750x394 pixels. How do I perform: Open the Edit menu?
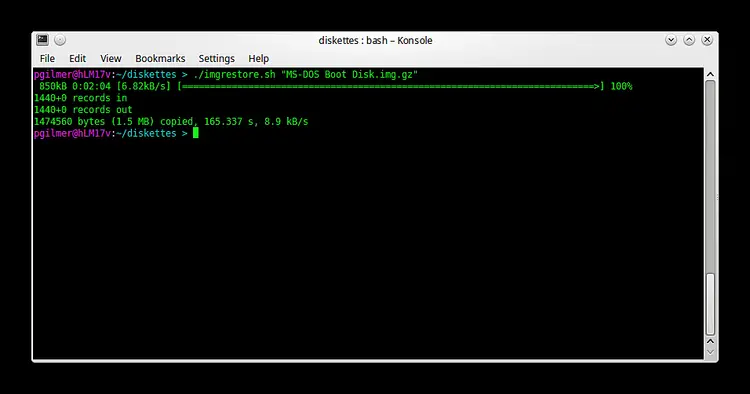point(77,58)
